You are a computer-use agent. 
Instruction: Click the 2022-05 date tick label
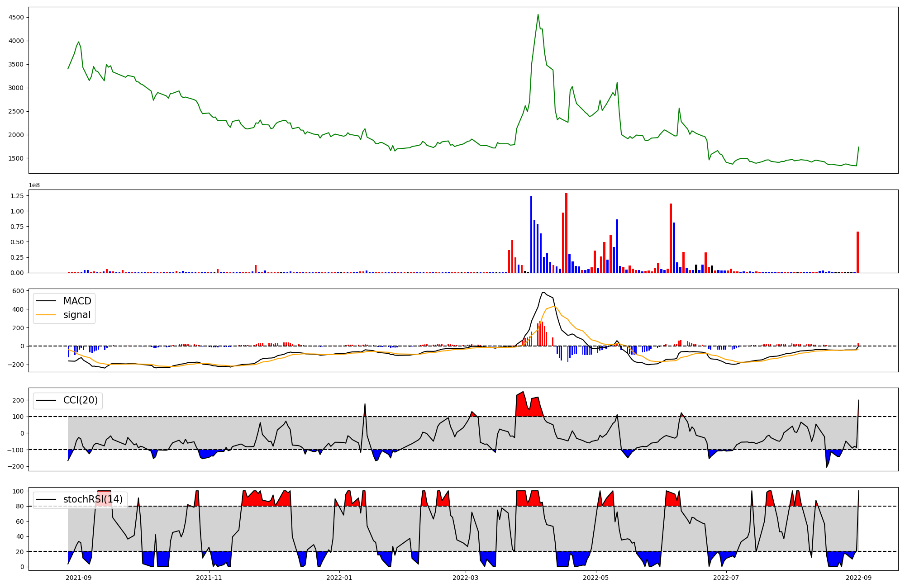[x=595, y=578]
